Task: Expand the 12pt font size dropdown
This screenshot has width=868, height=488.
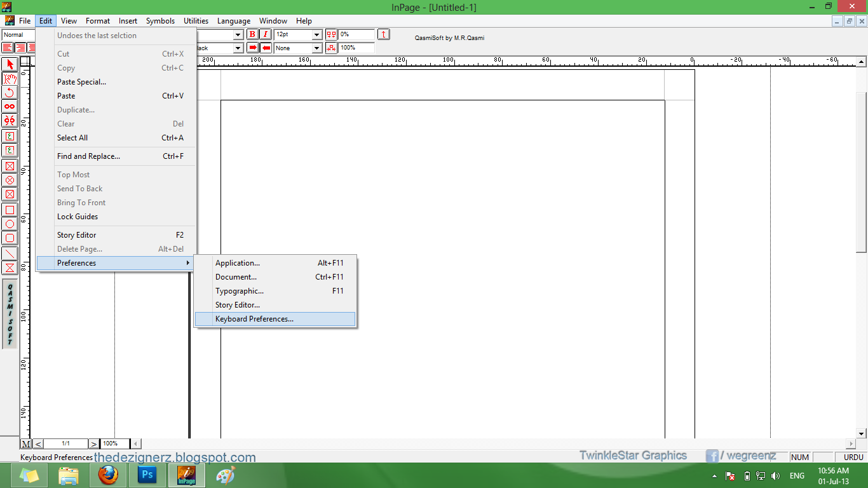Action: tap(317, 34)
